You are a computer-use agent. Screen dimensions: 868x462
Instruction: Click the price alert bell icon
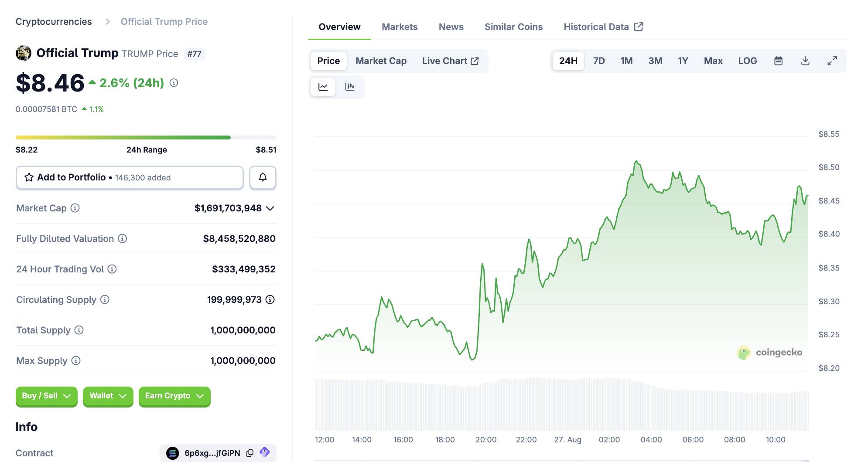click(263, 177)
